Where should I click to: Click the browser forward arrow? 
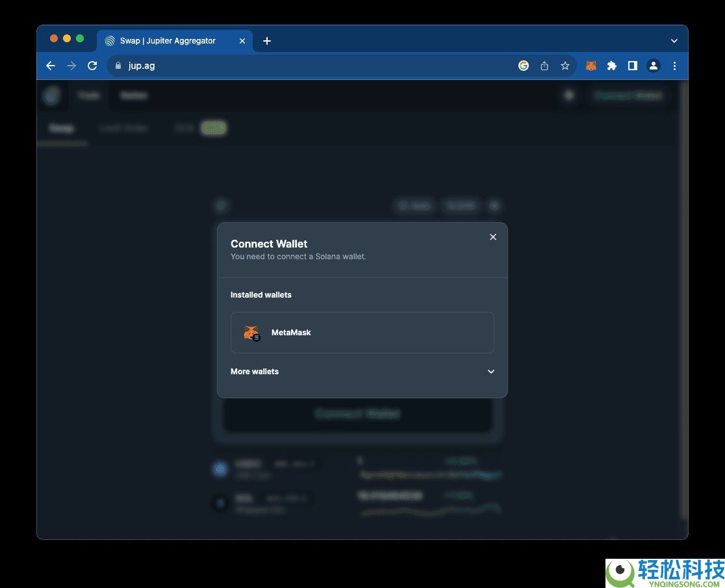71,66
